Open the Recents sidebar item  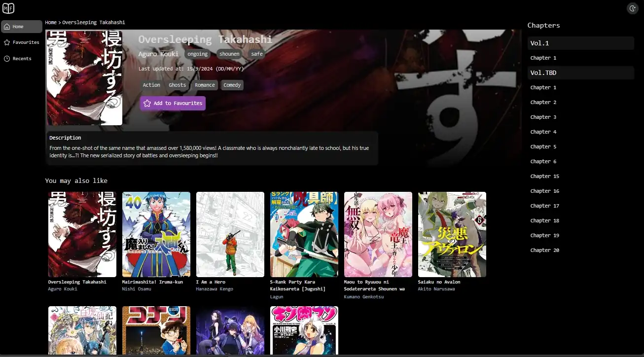pyautogui.click(x=22, y=59)
